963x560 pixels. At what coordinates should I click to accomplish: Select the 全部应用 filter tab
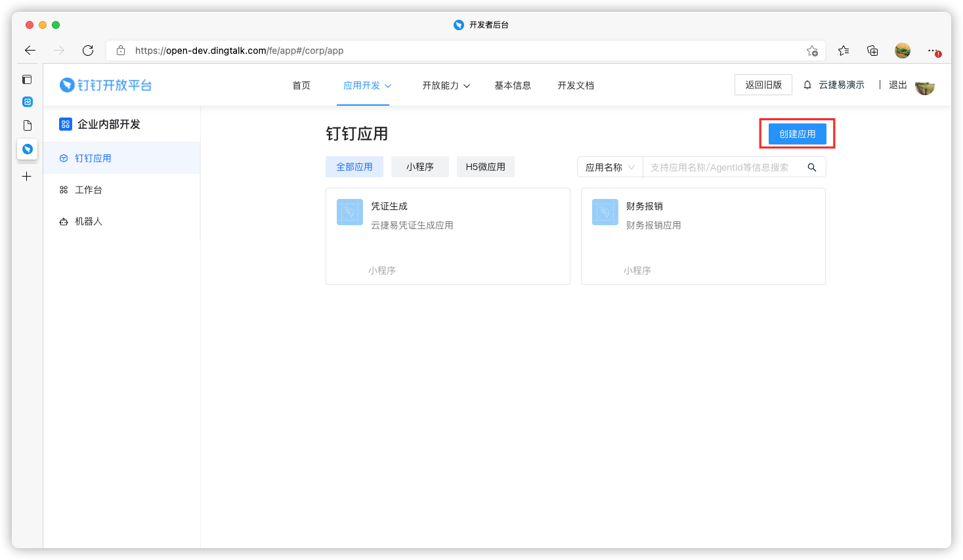pyautogui.click(x=354, y=167)
